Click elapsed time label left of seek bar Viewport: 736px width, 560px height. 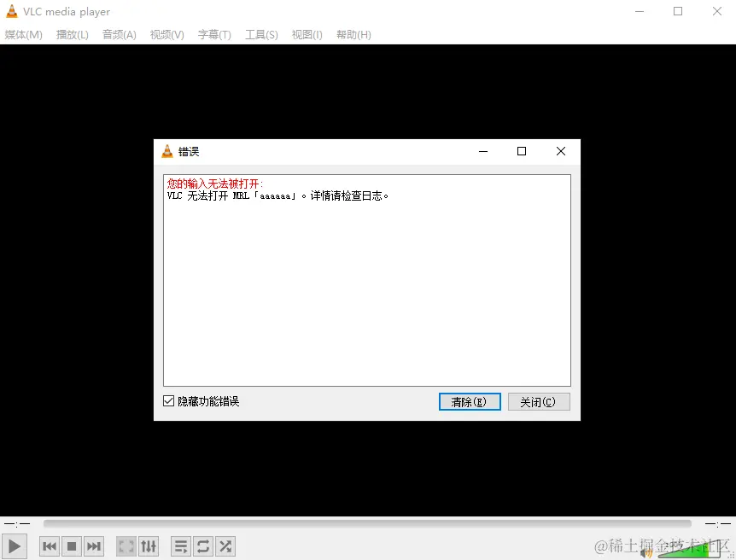(x=17, y=523)
